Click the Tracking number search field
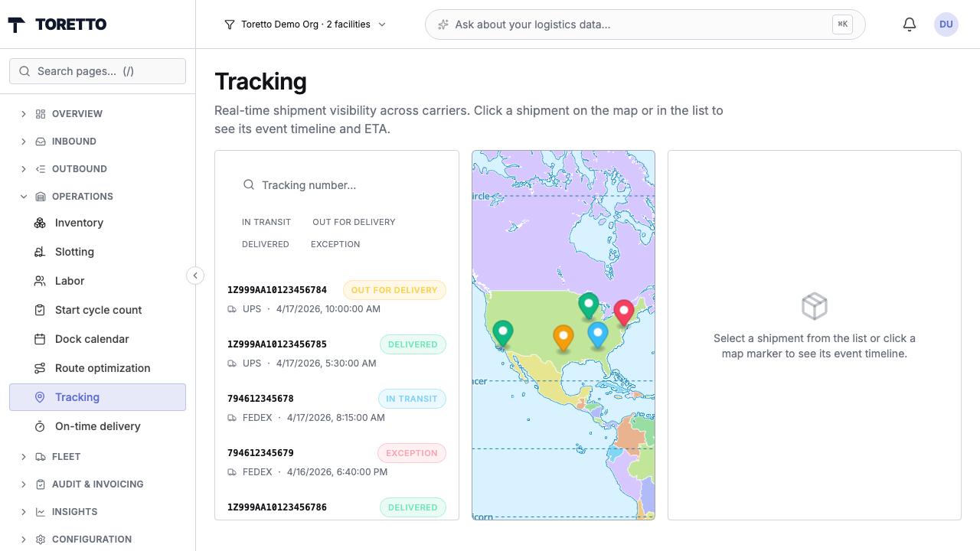The height and width of the screenshot is (551, 980). point(337,185)
